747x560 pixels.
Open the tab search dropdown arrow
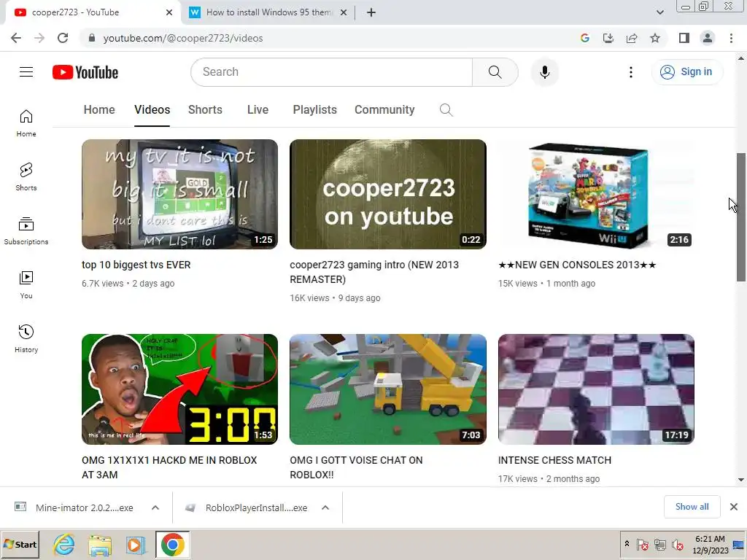click(x=659, y=12)
